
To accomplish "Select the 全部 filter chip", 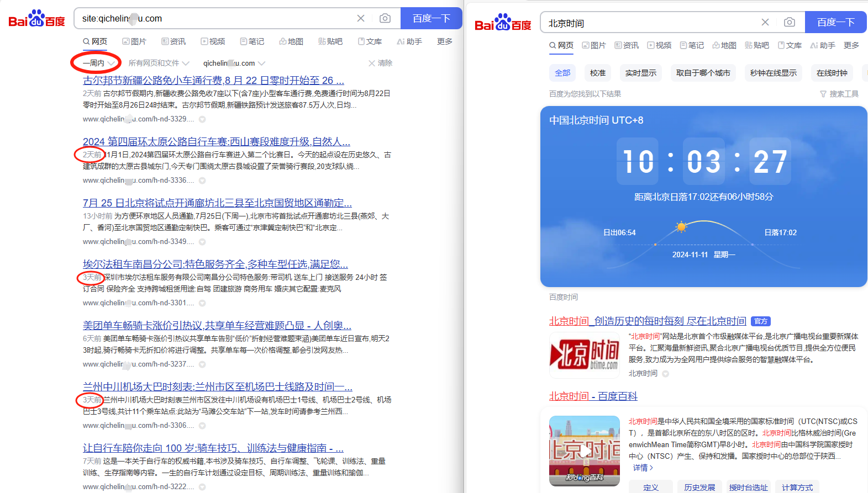I will tap(562, 73).
